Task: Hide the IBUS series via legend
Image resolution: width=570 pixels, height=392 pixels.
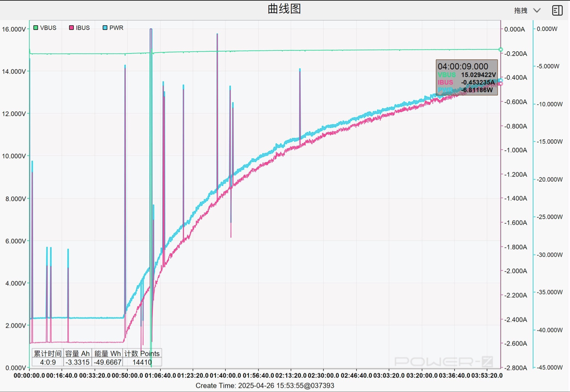Action: coord(79,28)
